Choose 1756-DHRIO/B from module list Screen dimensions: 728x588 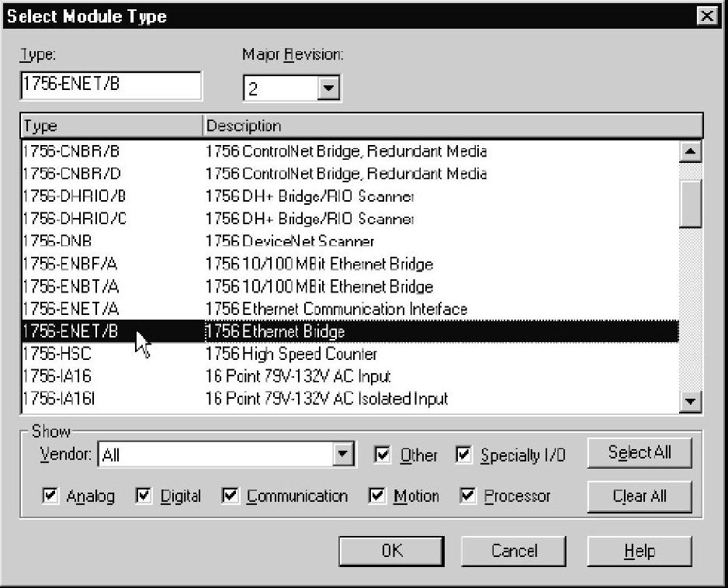[350, 196]
